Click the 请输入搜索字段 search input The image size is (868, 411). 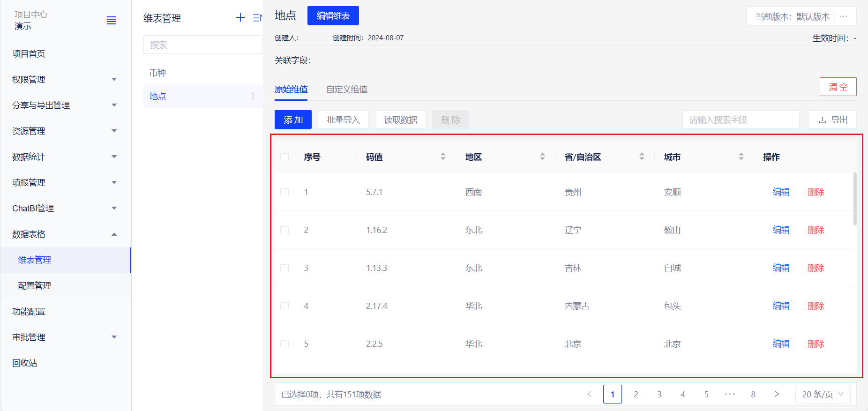click(x=741, y=120)
